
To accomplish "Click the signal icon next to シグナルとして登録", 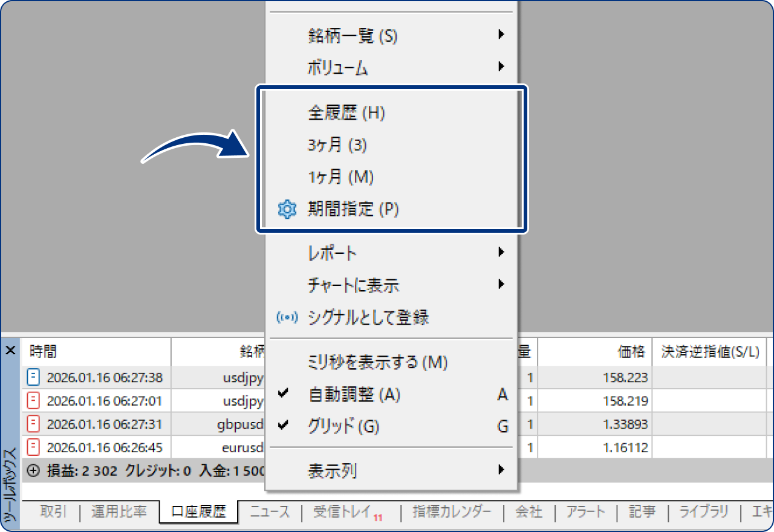I will [287, 317].
